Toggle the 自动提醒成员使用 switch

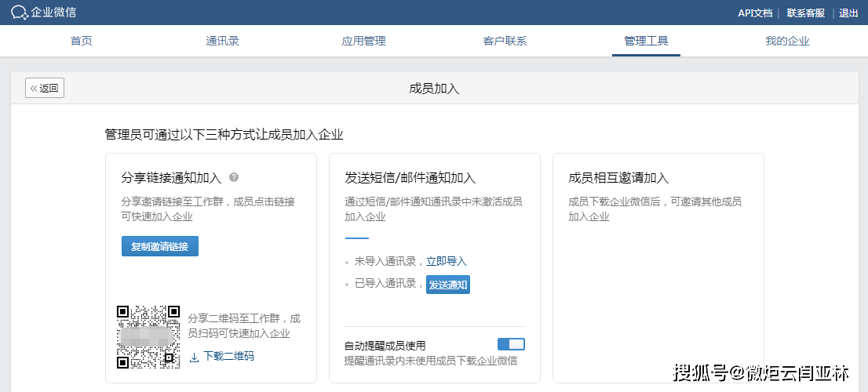511,344
